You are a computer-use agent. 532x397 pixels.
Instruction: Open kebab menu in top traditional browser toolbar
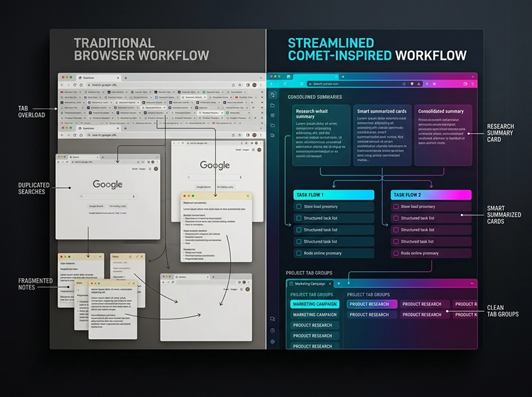point(261,85)
